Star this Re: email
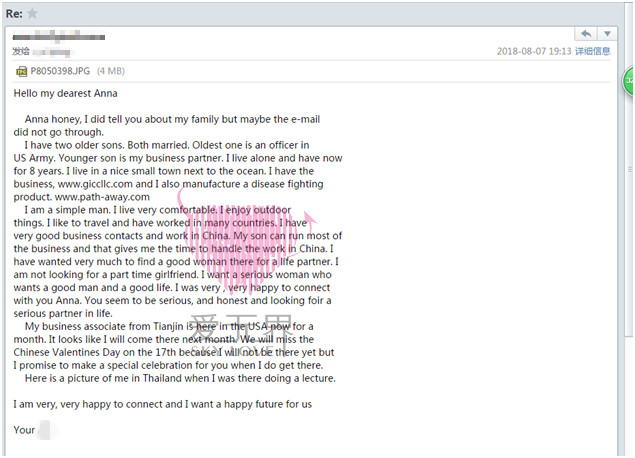The height and width of the screenshot is (458, 635). (33, 13)
